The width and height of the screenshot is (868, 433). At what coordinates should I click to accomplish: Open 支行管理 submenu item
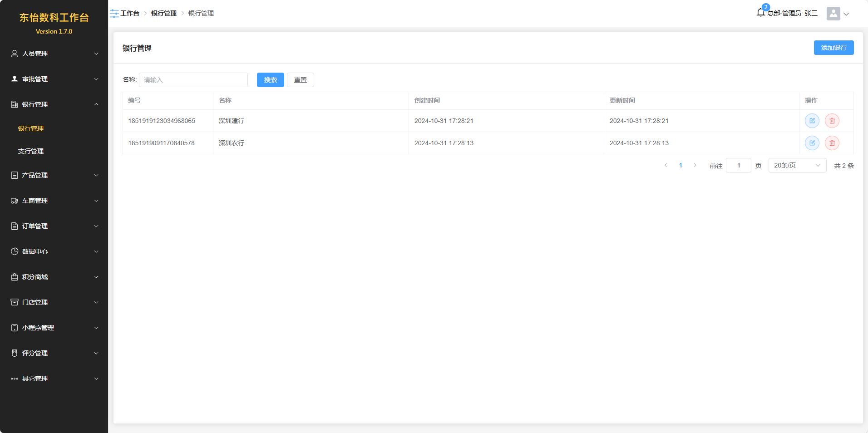point(31,151)
